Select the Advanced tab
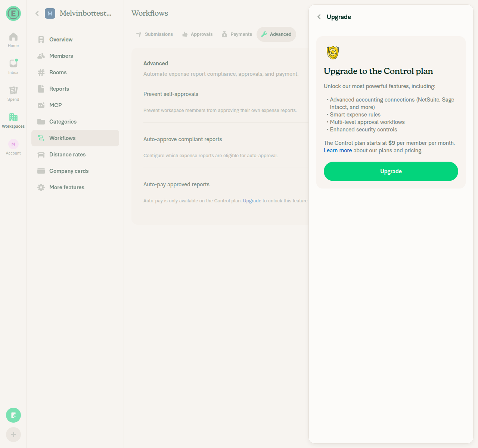The image size is (478, 448). click(276, 34)
